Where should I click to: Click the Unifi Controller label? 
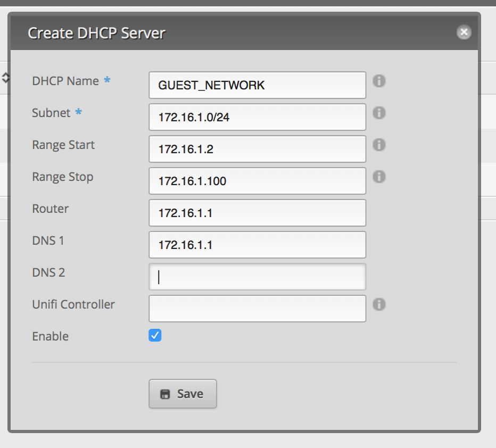tap(73, 304)
